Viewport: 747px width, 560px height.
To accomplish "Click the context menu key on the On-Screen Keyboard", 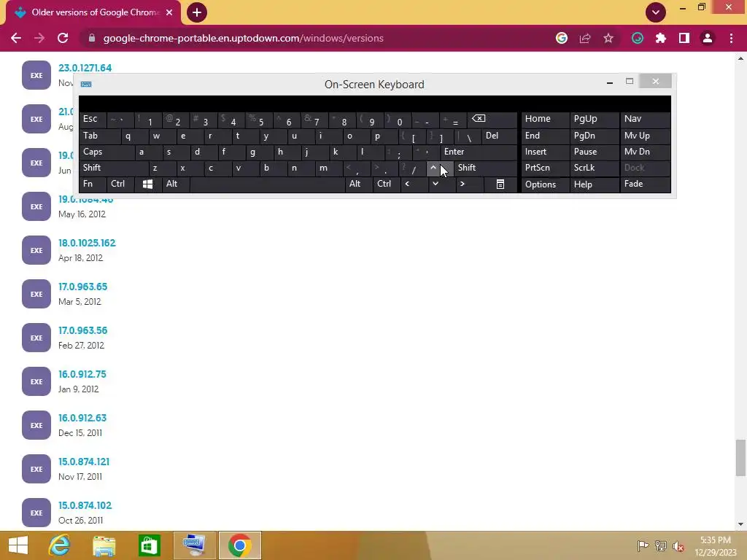I will tap(500, 184).
